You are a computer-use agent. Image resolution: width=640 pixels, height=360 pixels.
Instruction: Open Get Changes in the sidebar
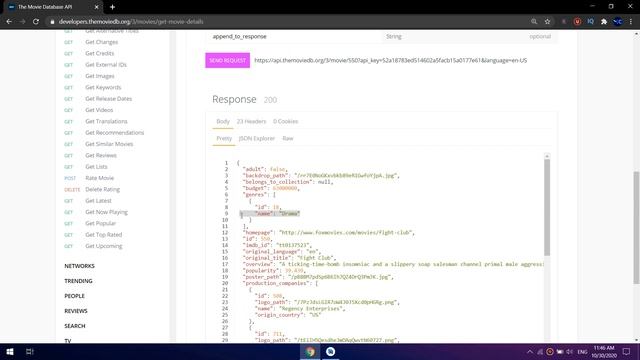[101, 42]
